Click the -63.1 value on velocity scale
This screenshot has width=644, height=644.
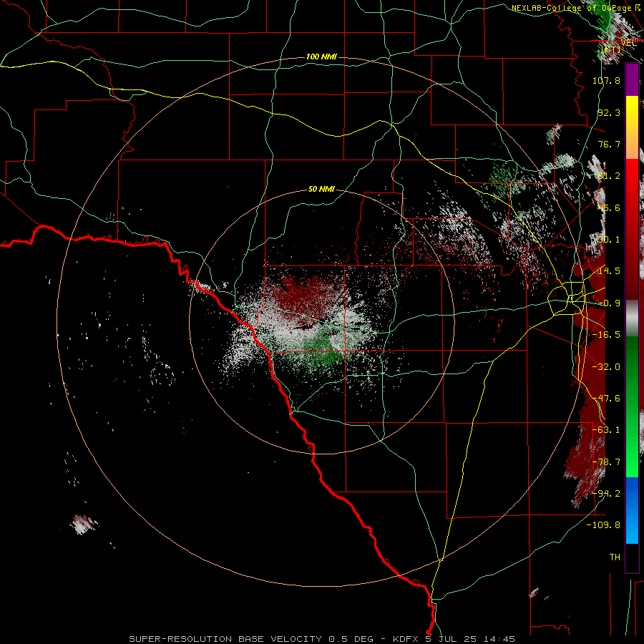coord(606,430)
